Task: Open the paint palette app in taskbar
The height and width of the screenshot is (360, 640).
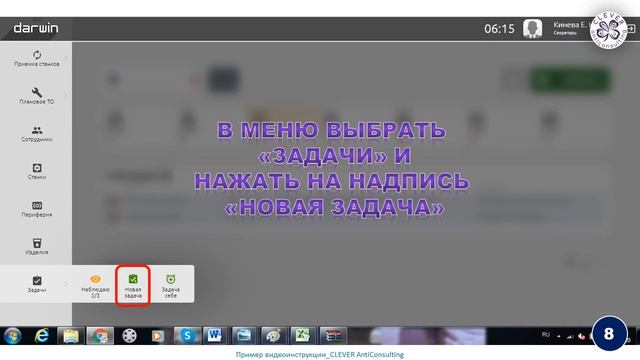Action: 273,336
